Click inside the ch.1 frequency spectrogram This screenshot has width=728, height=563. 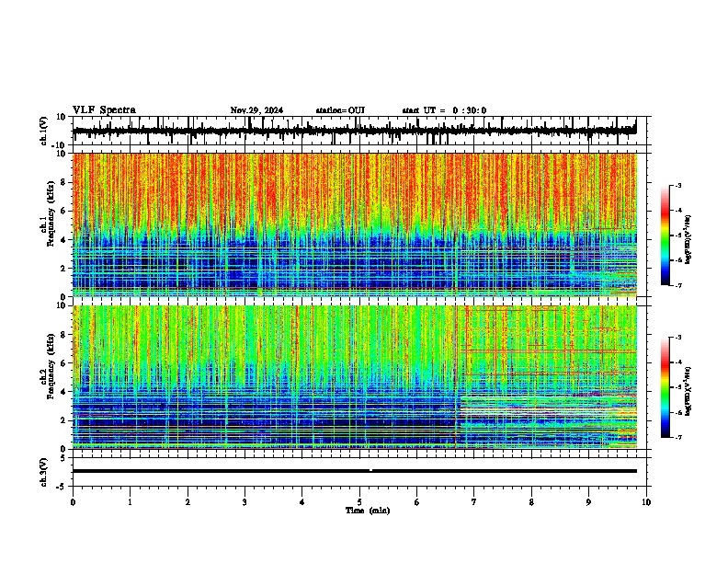coord(354,224)
